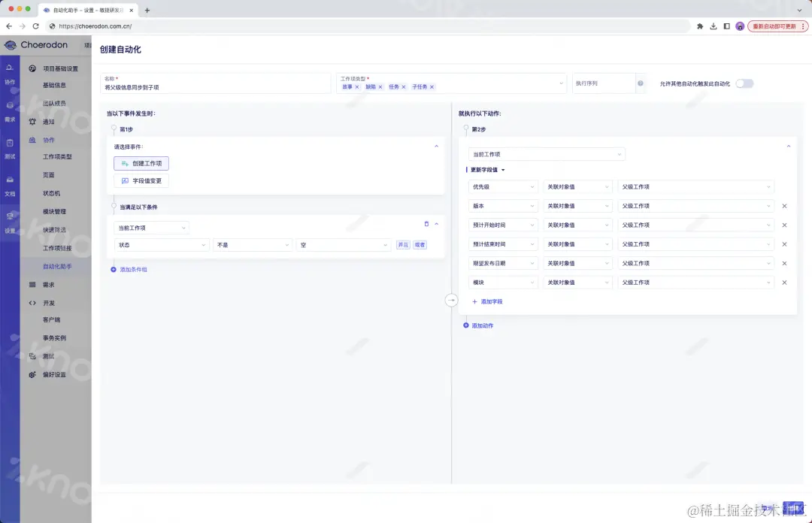Image resolution: width=812 pixels, height=523 pixels.
Task: Open 工作项类型 in the settings menu
Action: tap(57, 157)
